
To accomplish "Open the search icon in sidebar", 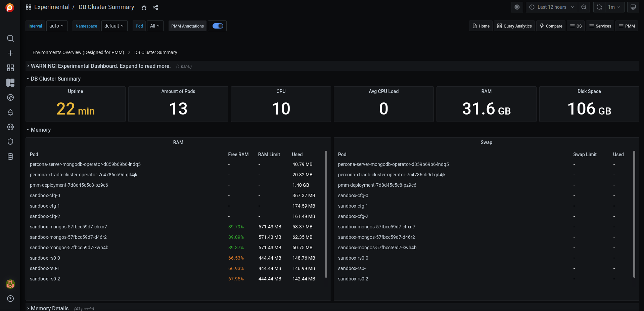I will (10, 38).
